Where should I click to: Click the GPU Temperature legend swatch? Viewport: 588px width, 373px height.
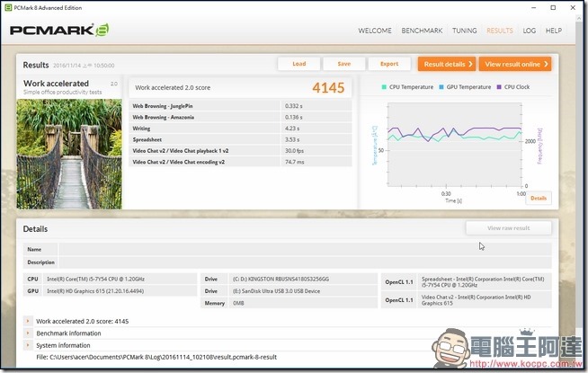coord(441,87)
